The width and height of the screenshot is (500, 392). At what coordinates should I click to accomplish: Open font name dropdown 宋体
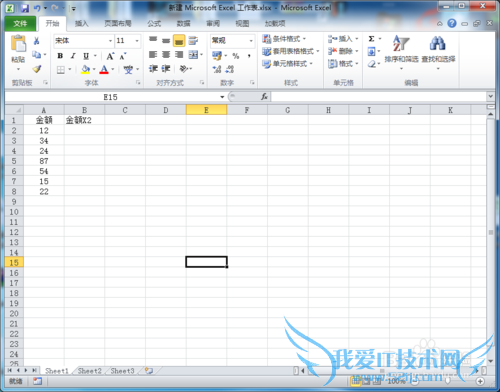(110, 41)
